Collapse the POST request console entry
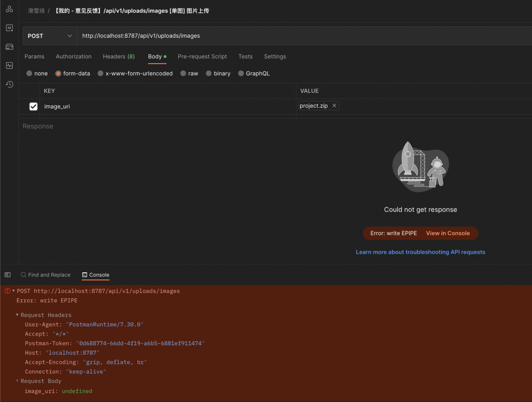 click(x=14, y=291)
